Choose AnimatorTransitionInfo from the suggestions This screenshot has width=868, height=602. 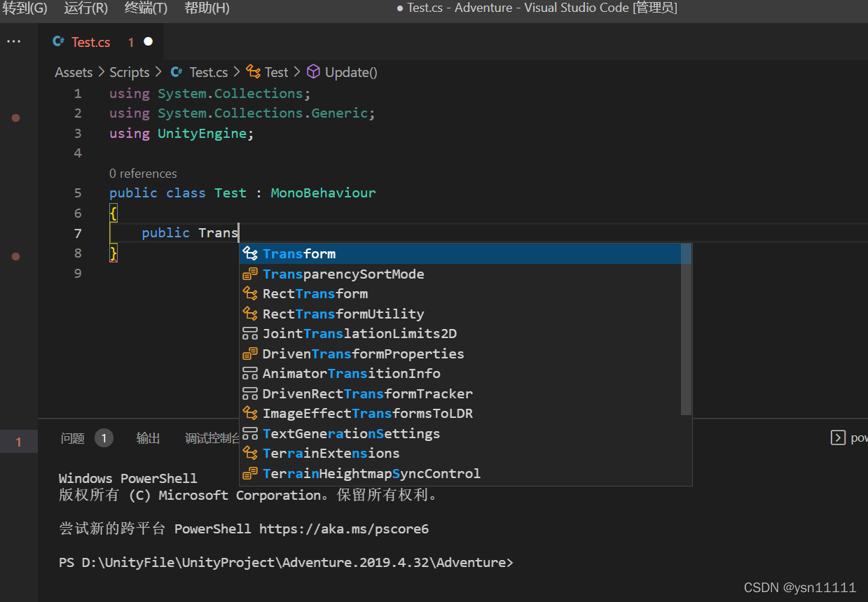460,373
